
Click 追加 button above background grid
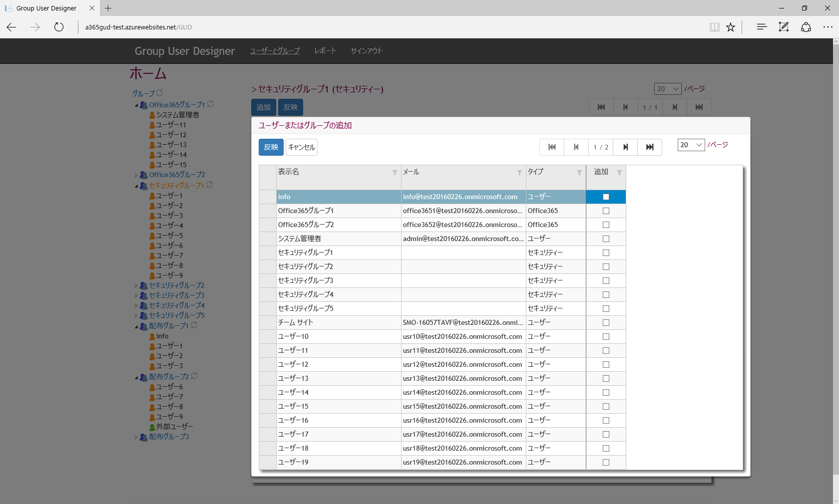[x=264, y=107]
